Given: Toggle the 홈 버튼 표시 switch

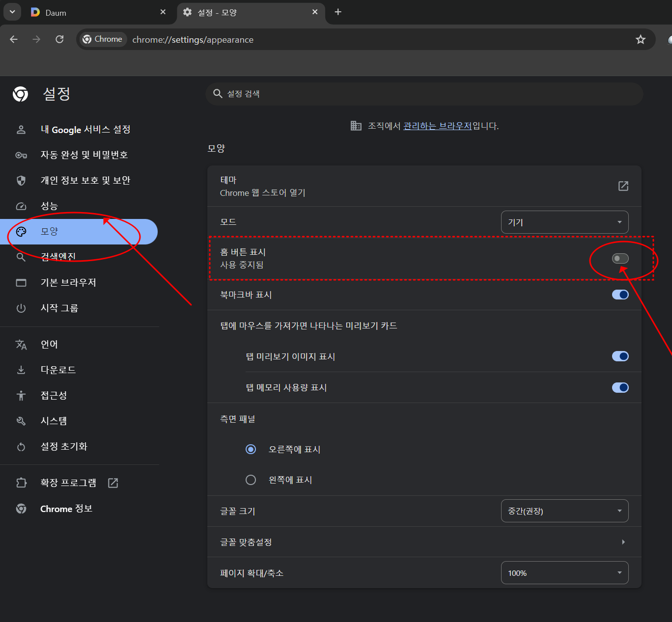Looking at the screenshot, I should (620, 259).
